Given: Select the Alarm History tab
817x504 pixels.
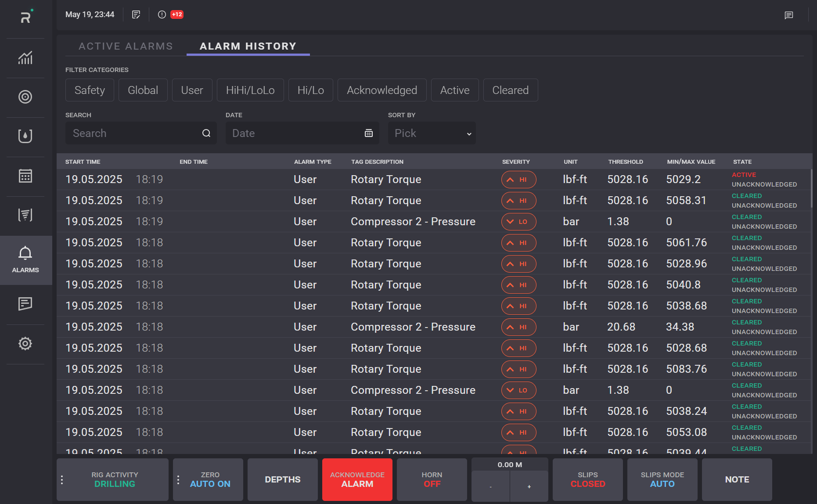Looking at the screenshot, I should click(248, 47).
